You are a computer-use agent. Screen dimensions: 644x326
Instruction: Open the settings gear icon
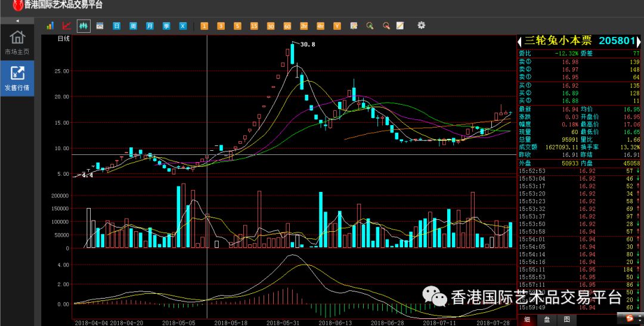tap(422, 25)
